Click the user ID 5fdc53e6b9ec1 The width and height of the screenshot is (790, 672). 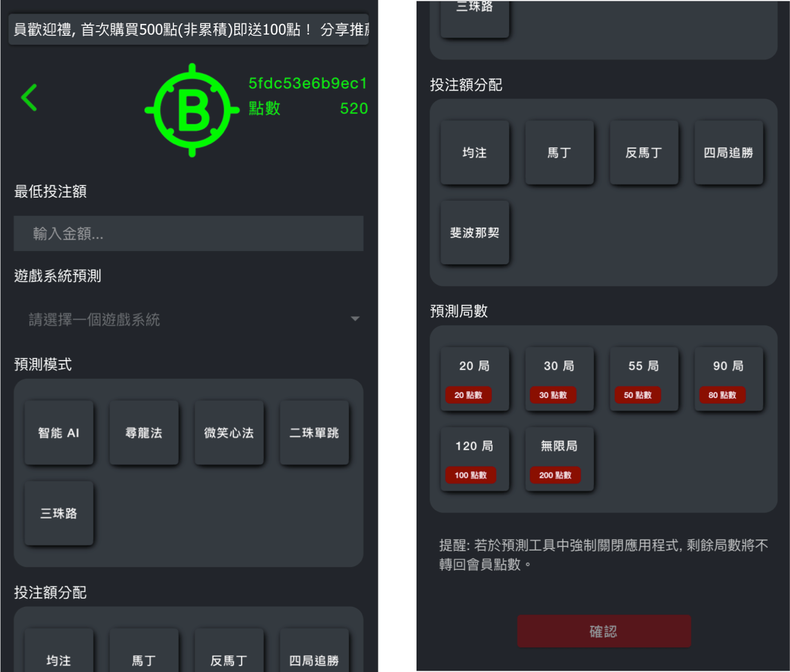308,83
